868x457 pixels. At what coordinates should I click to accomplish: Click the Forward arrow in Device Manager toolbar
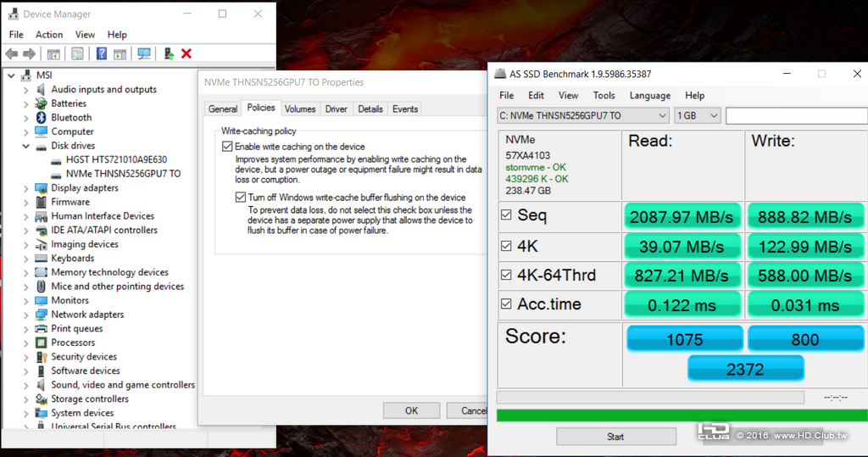coord(30,53)
